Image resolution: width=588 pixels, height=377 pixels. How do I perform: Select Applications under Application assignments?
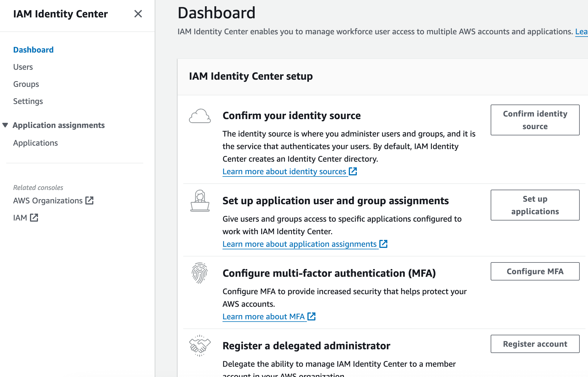point(35,143)
